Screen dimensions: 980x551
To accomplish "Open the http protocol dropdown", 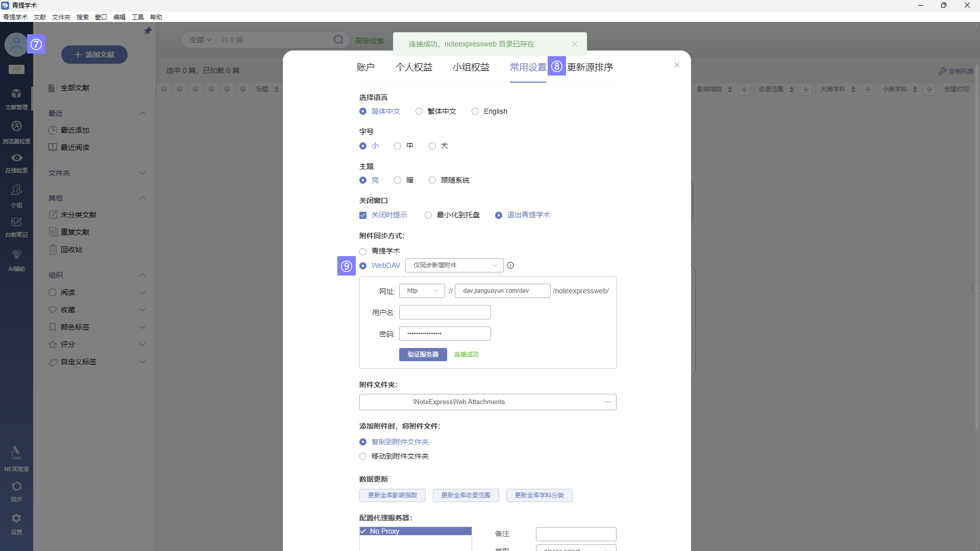I will click(x=422, y=291).
